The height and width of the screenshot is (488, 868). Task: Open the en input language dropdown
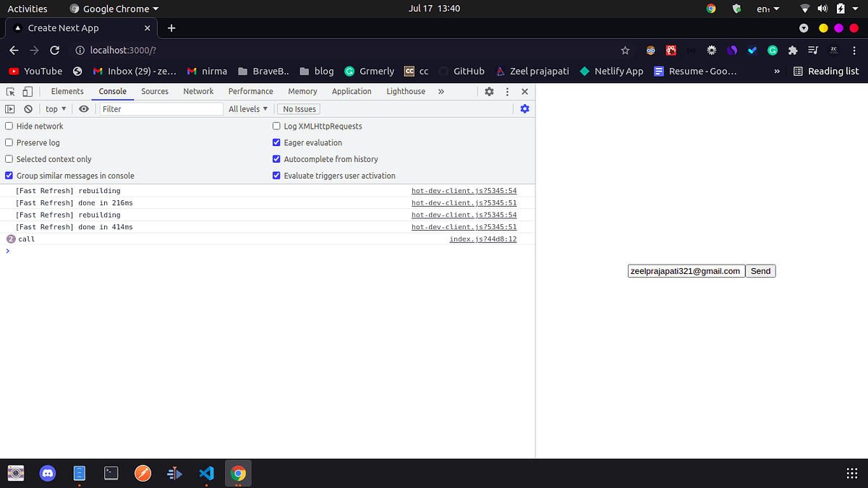[x=767, y=9]
